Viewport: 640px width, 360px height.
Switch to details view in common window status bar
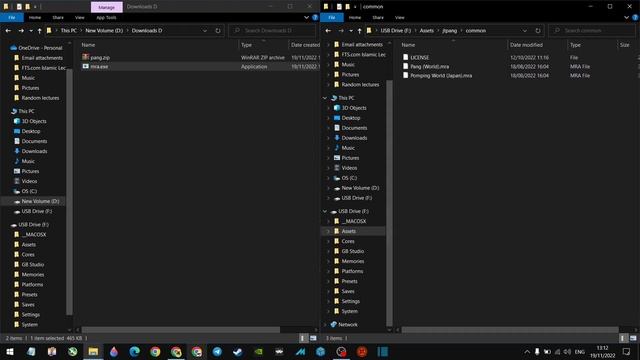tap(622, 338)
